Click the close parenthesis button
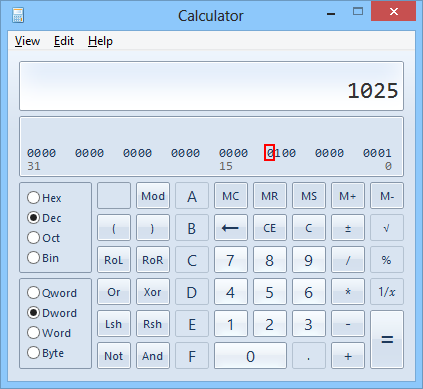This screenshot has height=389, width=423. point(153,228)
